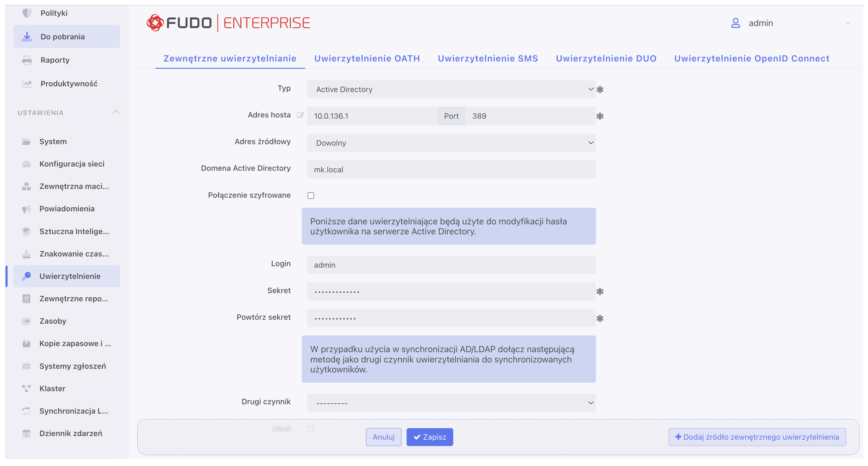Click the Synchronizacja LDAP arrows icon
Screen dimensions: 868x466
26,411
